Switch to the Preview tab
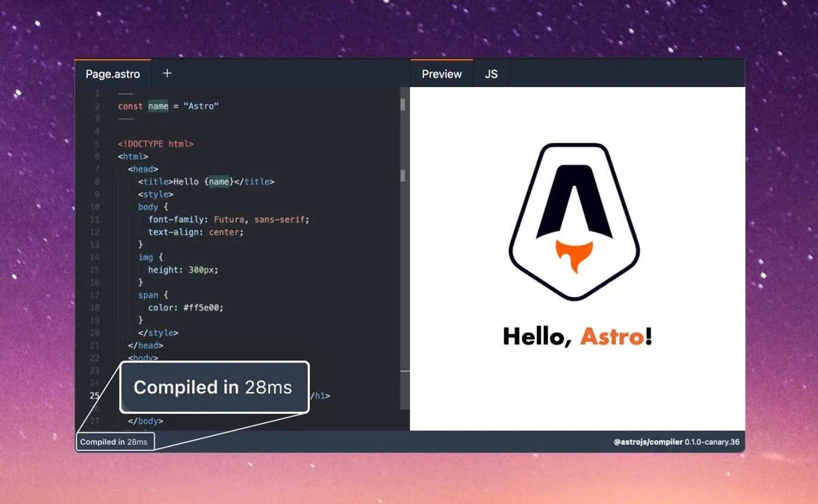This screenshot has height=504, width=818. point(442,74)
